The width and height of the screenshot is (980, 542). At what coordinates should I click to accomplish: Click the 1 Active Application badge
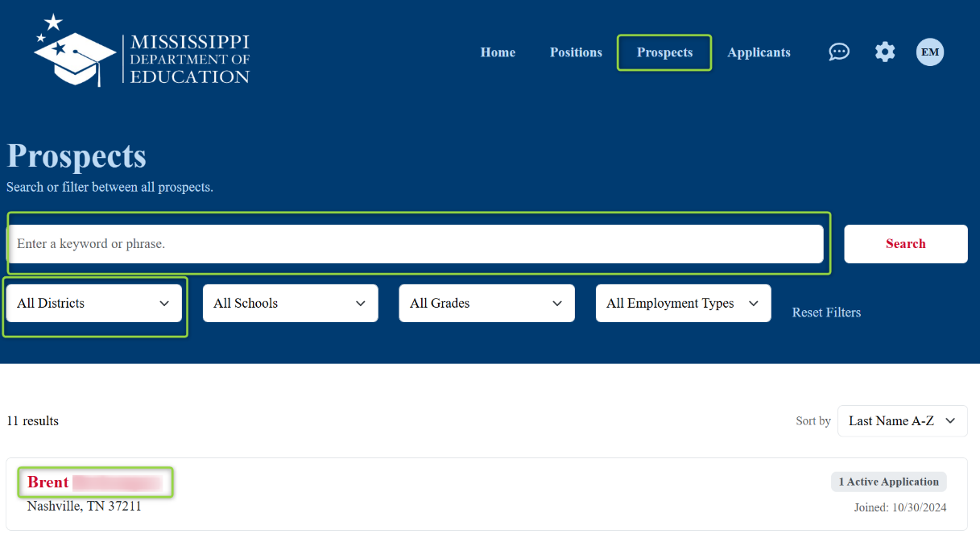[x=888, y=481]
